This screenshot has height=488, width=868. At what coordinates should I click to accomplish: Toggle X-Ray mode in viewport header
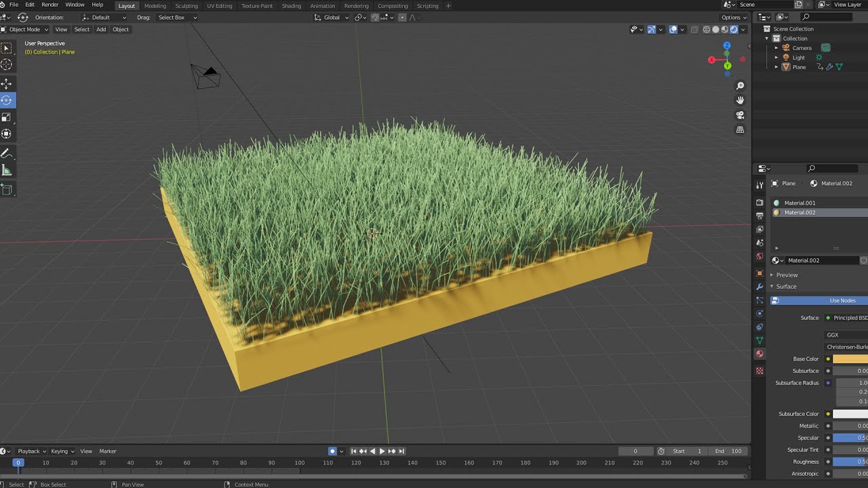694,29
